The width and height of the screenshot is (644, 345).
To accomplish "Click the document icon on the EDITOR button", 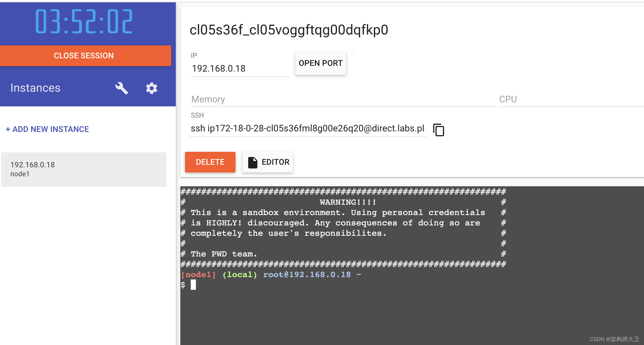I will pos(252,162).
